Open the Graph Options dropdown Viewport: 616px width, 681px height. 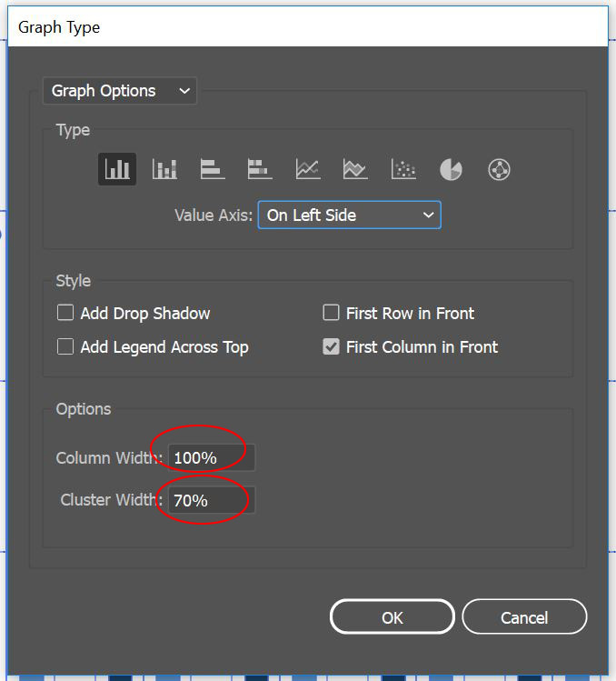click(x=120, y=91)
